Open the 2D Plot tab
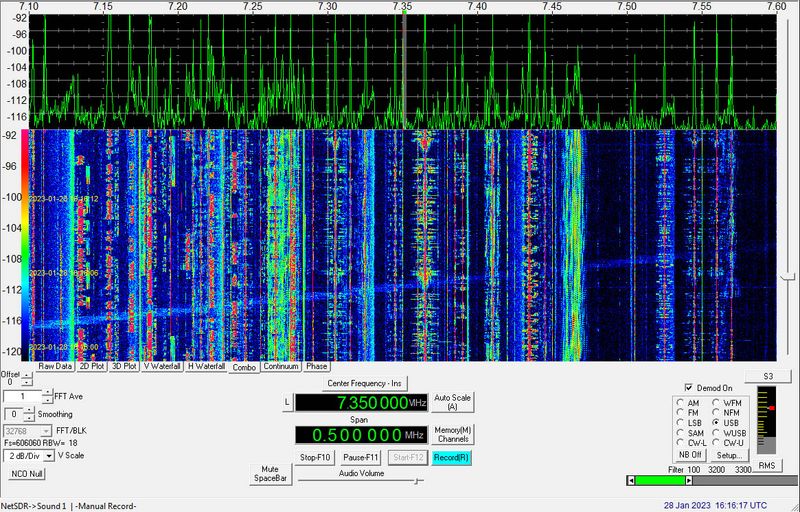 click(x=92, y=366)
